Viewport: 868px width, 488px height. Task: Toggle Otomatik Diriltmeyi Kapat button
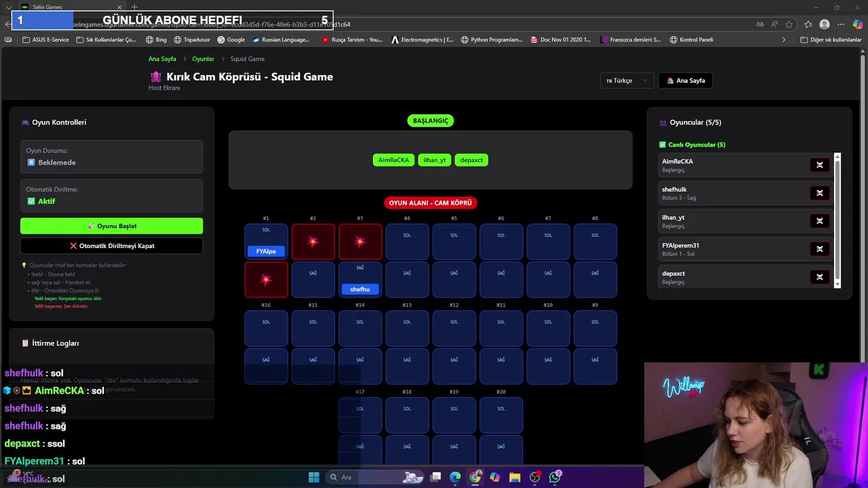pyautogui.click(x=111, y=246)
